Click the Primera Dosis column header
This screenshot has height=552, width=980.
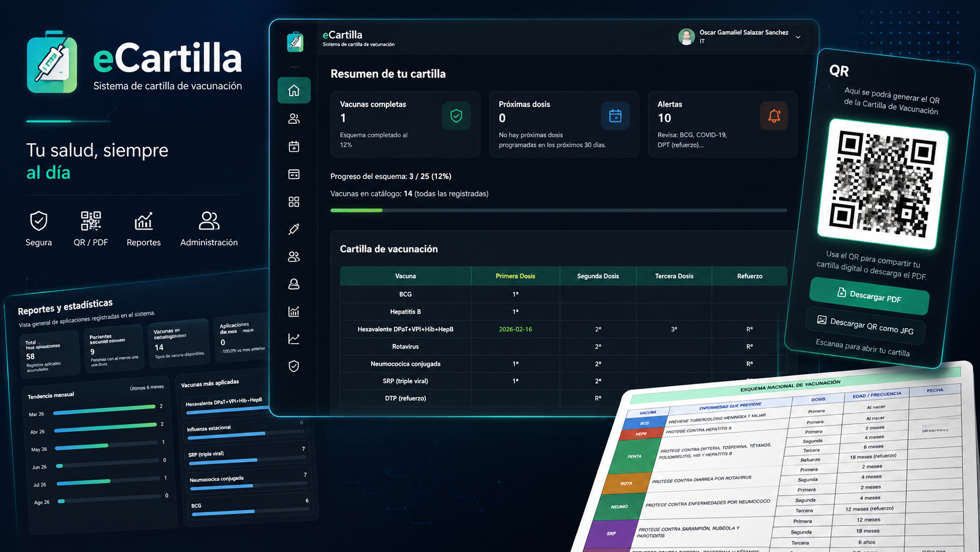pos(515,276)
